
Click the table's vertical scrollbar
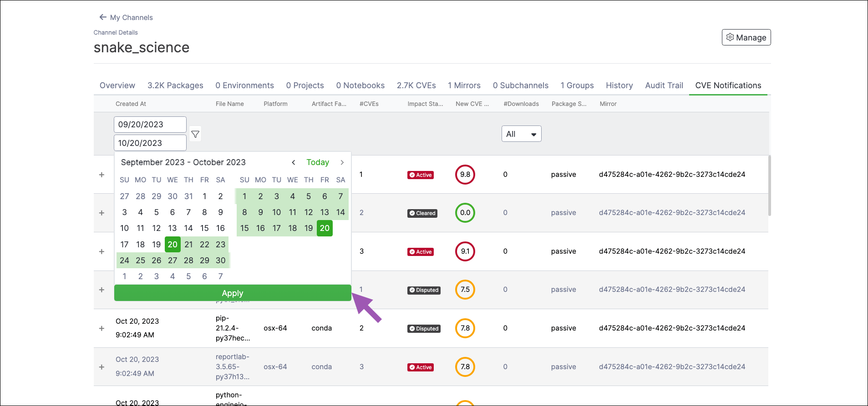click(769, 185)
